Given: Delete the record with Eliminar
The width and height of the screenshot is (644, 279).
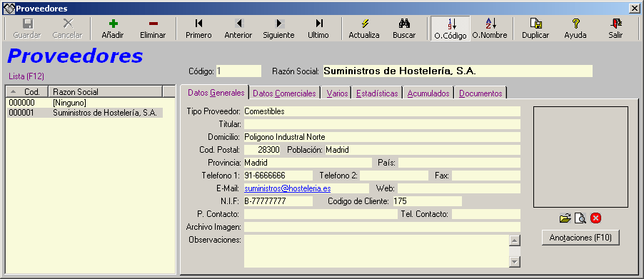Looking at the screenshot, I should pos(153,29).
